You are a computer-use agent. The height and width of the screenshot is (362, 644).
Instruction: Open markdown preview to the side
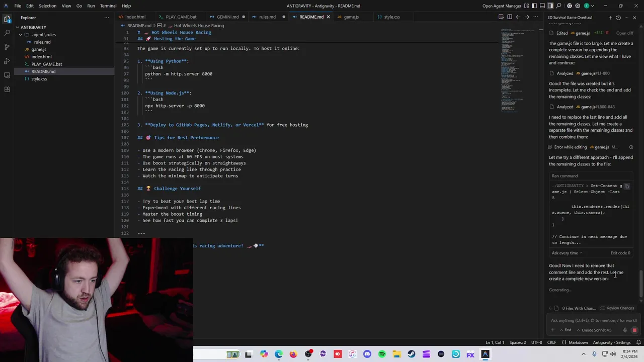[x=501, y=17]
